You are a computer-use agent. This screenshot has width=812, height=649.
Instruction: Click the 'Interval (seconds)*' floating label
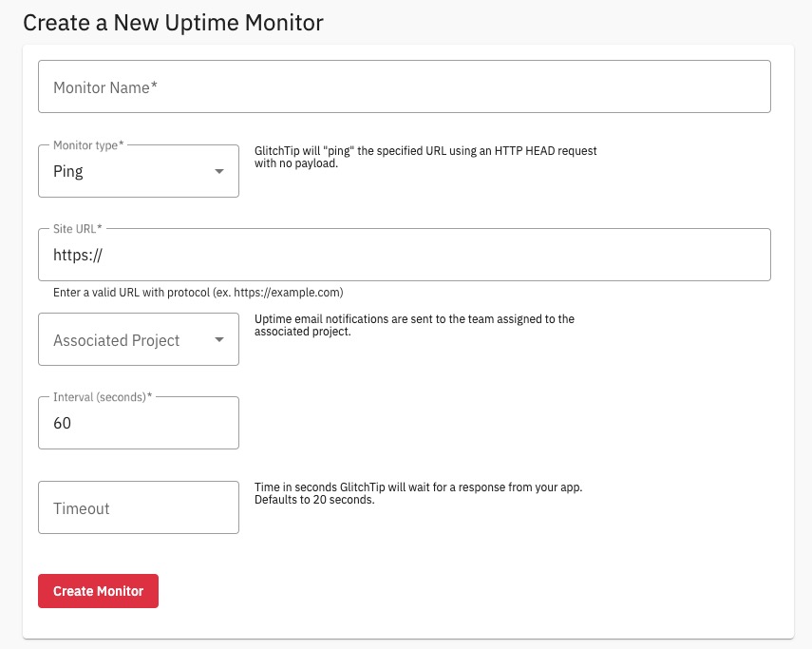click(x=103, y=397)
